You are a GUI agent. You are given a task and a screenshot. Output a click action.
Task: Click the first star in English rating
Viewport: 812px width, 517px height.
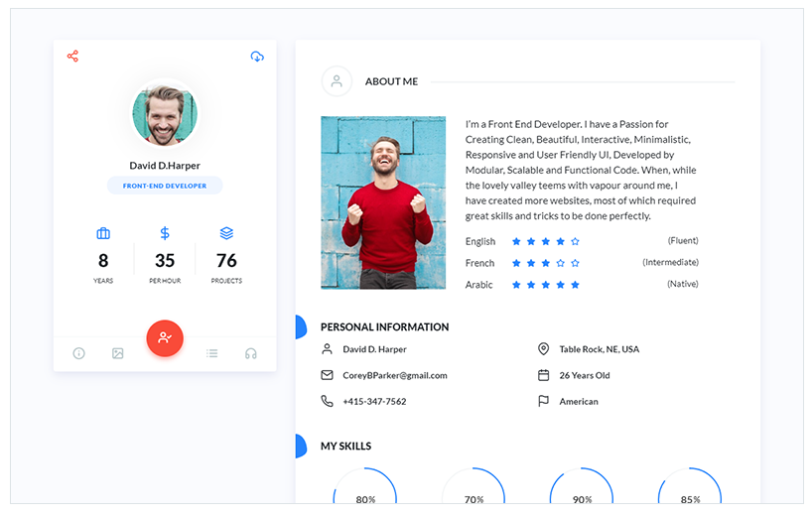point(516,241)
